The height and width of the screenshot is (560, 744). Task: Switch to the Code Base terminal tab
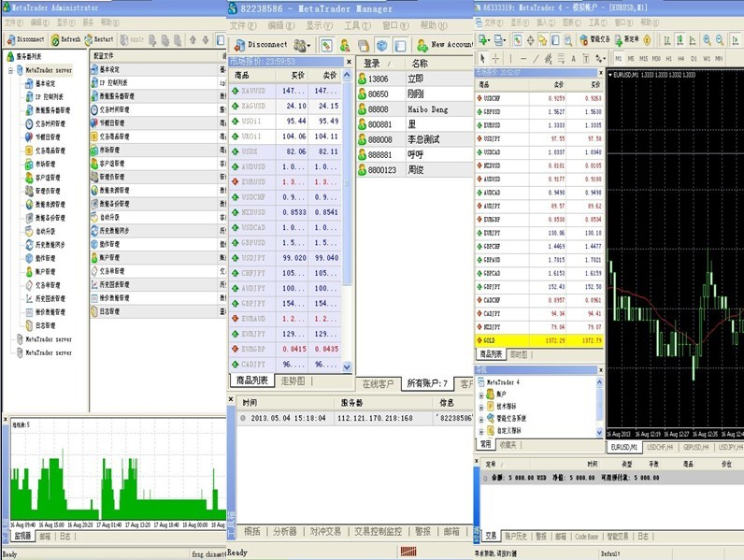(586, 537)
